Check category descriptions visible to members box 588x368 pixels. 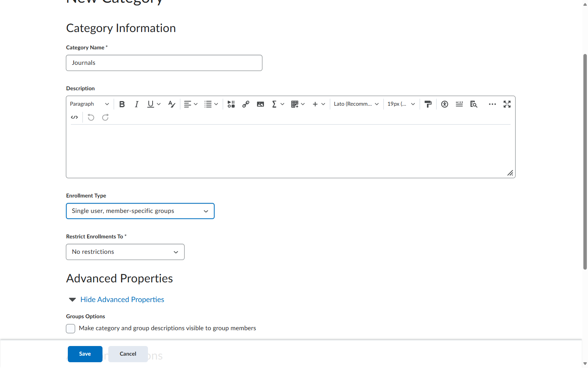71,329
